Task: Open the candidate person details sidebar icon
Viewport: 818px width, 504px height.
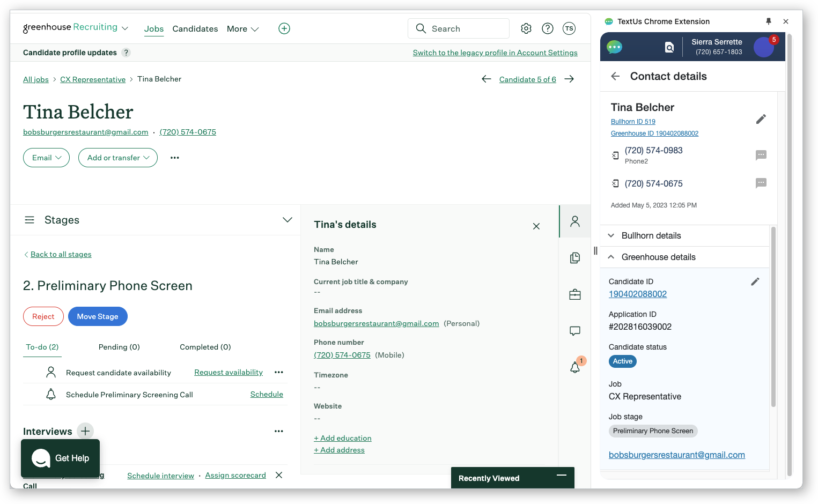Action: click(575, 221)
